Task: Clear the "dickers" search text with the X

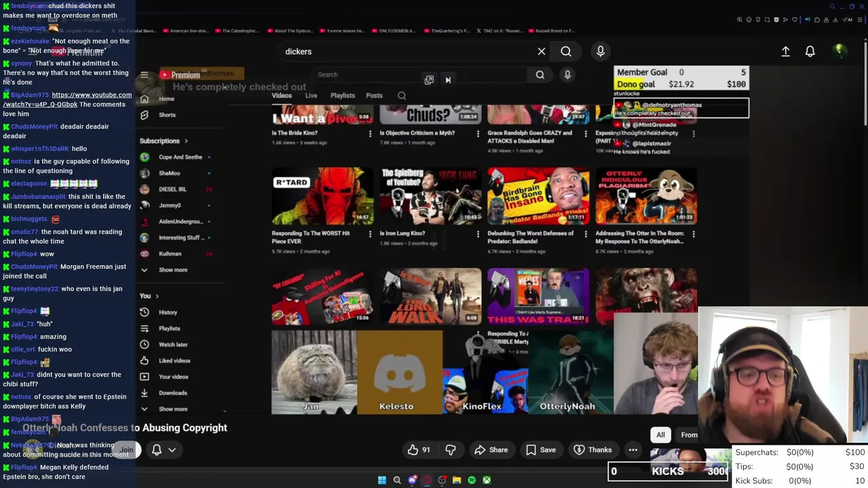Action: [541, 52]
